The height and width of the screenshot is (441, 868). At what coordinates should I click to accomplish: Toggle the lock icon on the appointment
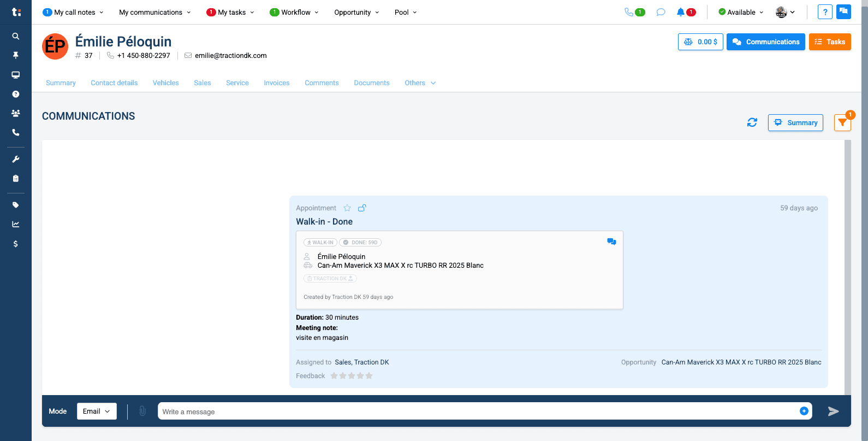(362, 208)
